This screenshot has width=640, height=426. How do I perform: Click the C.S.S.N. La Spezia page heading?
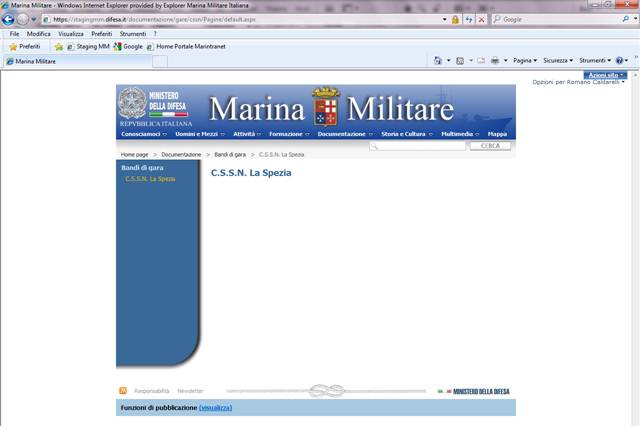click(x=251, y=173)
